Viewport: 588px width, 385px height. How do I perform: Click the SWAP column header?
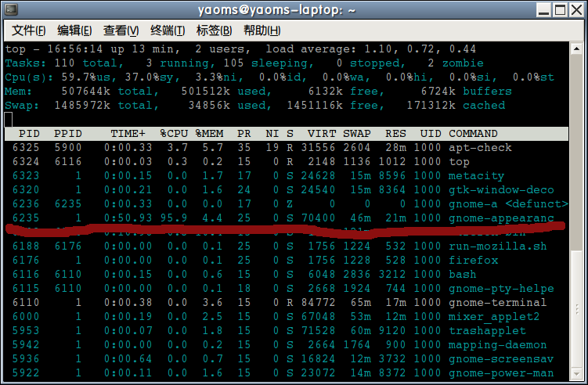[356, 134]
